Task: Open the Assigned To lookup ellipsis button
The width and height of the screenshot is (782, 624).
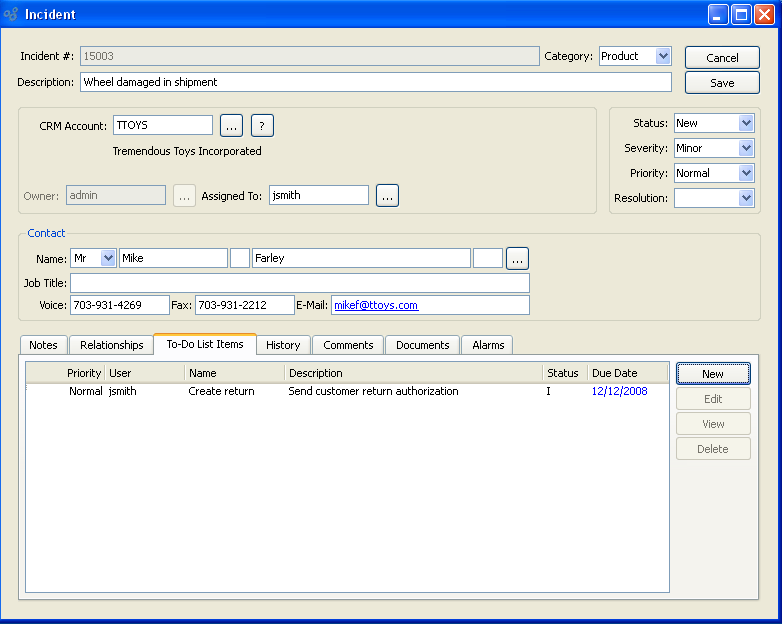Action: pyautogui.click(x=387, y=196)
